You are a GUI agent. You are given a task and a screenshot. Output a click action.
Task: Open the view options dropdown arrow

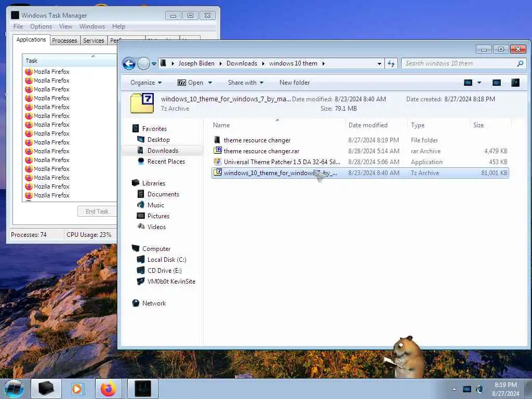pos(479,83)
